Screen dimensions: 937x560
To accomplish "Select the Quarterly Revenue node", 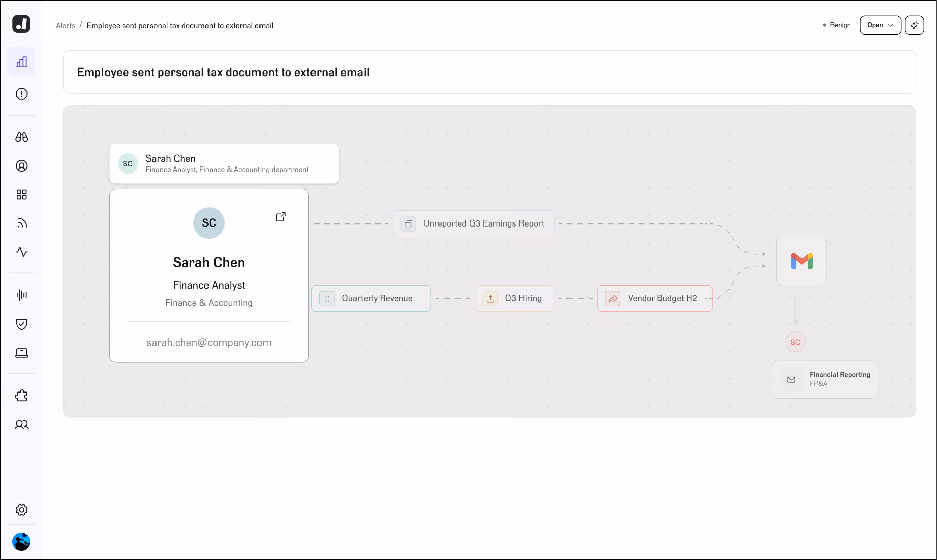I will (371, 298).
